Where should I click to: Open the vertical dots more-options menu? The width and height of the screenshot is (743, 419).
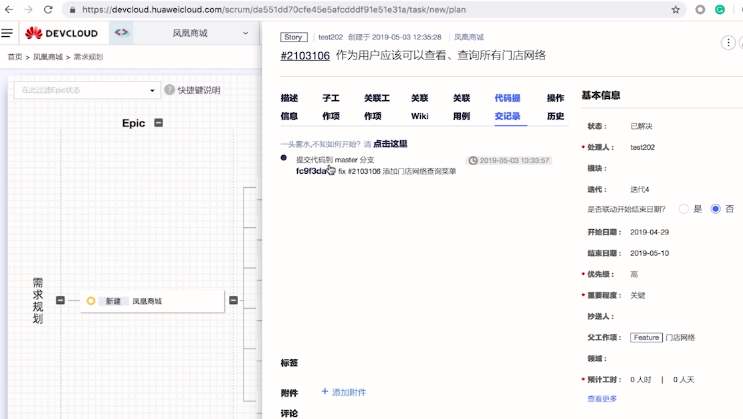click(x=728, y=43)
